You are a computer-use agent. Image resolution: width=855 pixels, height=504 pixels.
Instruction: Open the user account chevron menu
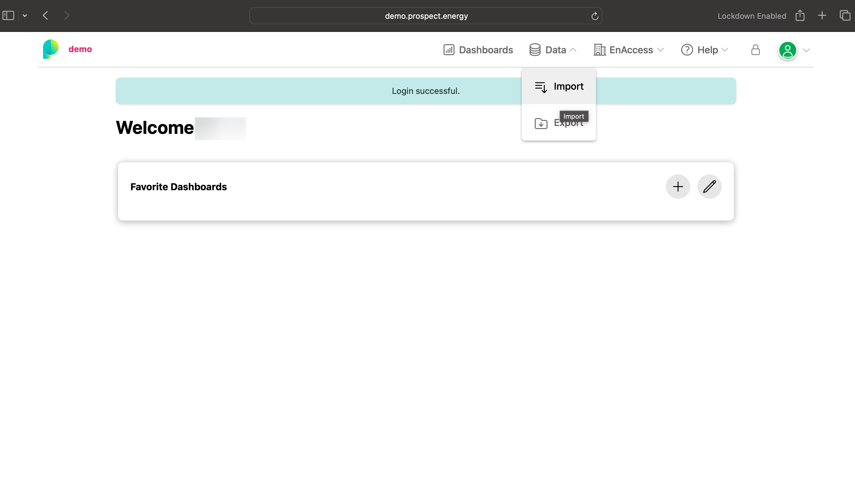[x=807, y=51]
